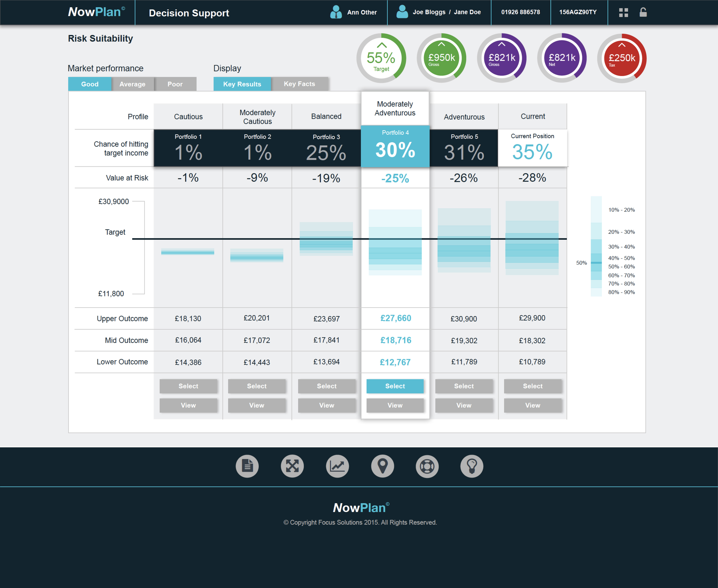Open the grid apps icon in header

click(x=623, y=13)
